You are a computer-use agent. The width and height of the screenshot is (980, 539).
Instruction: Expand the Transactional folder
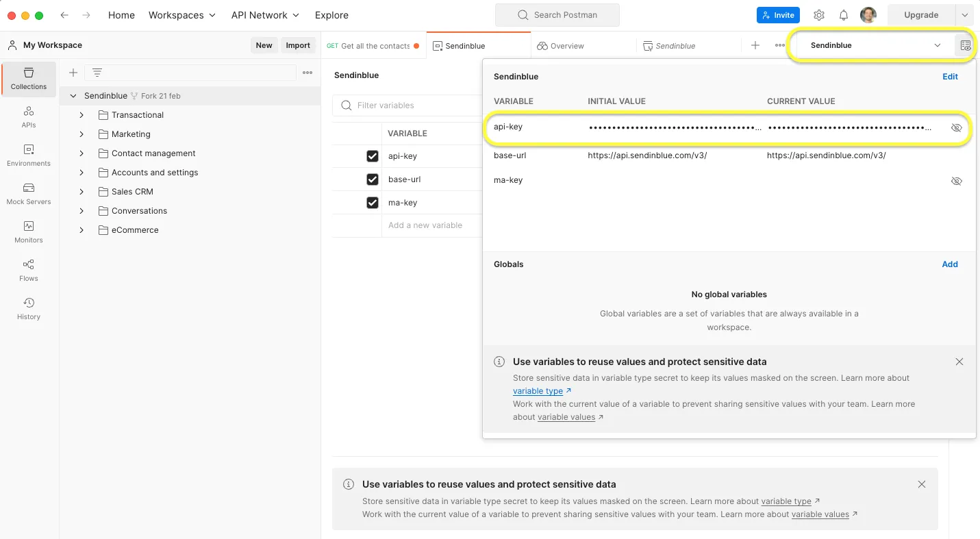(x=81, y=115)
